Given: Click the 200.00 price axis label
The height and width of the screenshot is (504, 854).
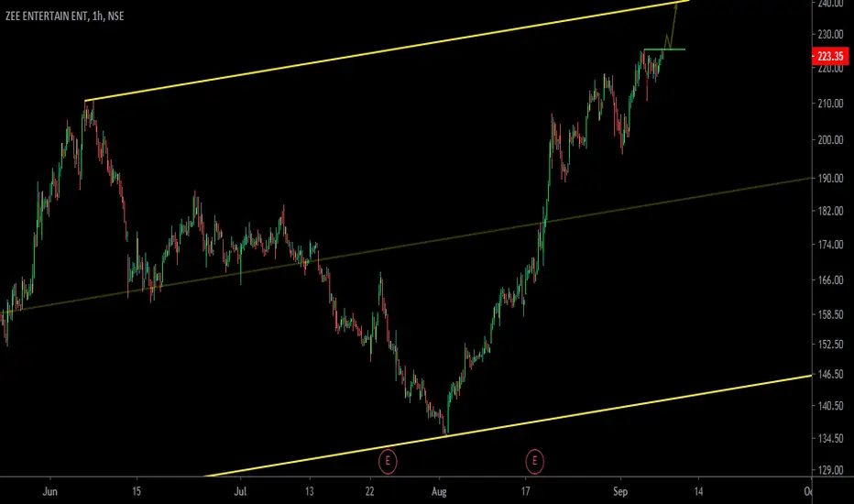Looking at the screenshot, I should coord(830,140).
